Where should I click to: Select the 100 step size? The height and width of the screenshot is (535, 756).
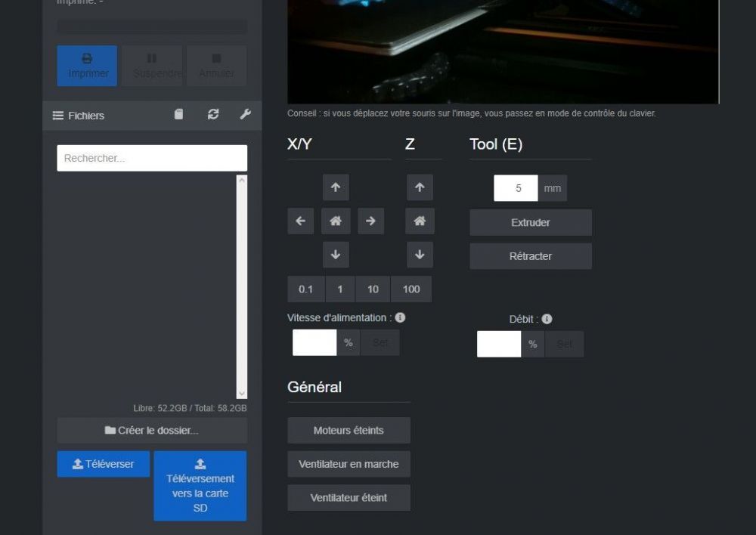click(411, 289)
